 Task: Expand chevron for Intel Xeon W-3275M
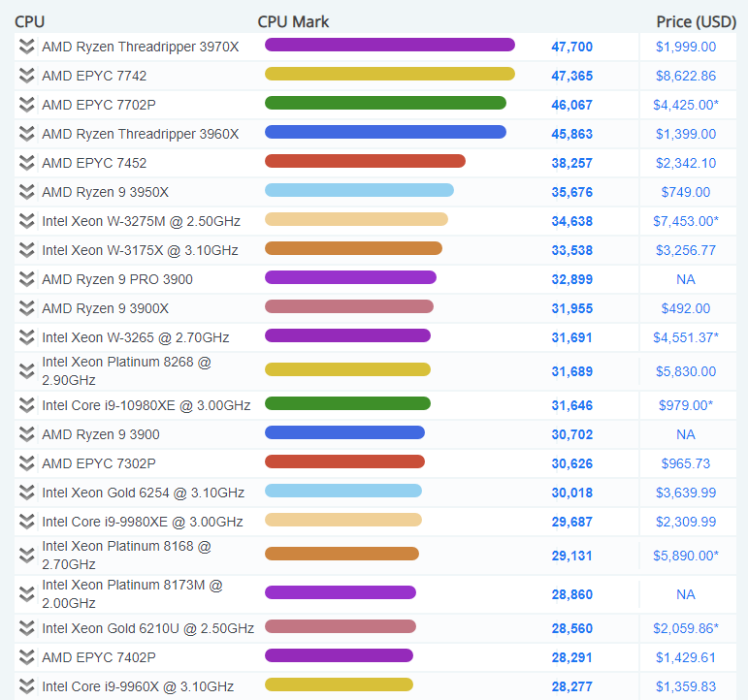(x=27, y=221)
